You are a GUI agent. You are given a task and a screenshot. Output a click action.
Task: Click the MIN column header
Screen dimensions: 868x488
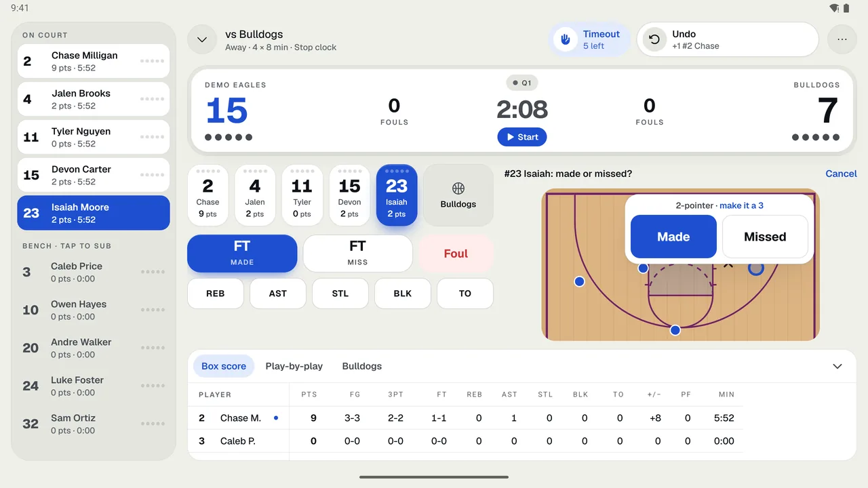(726, 394)
